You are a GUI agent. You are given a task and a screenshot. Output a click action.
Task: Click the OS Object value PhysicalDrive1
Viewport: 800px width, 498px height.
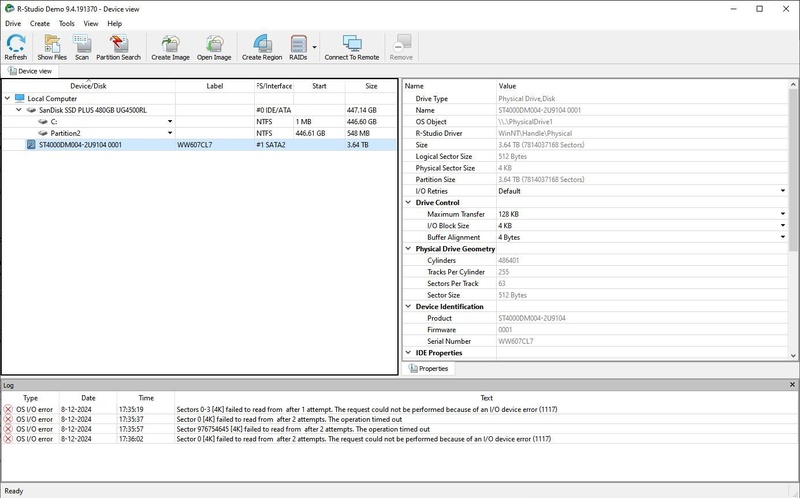click(526, 122)
